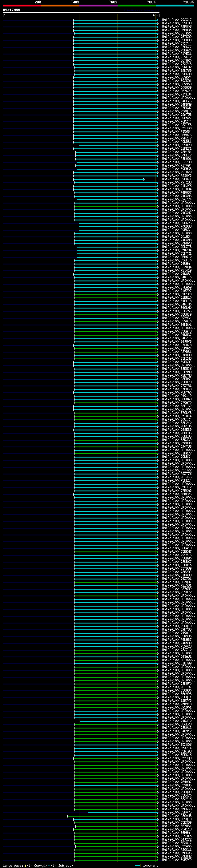Open hit UniRef100_Q9SXL7
Viewport: 197px width, 868px height.
(x=177, y=20)
